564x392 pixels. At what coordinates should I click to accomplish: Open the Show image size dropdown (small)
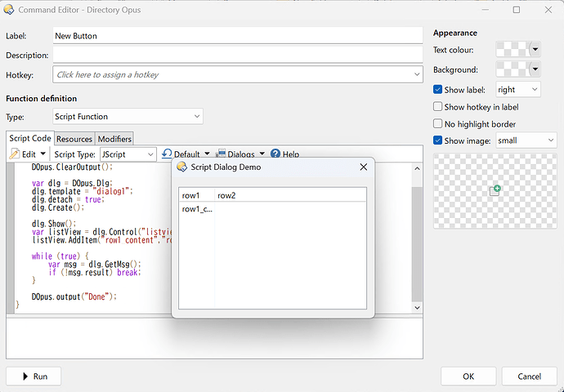(x=526, y=140)
